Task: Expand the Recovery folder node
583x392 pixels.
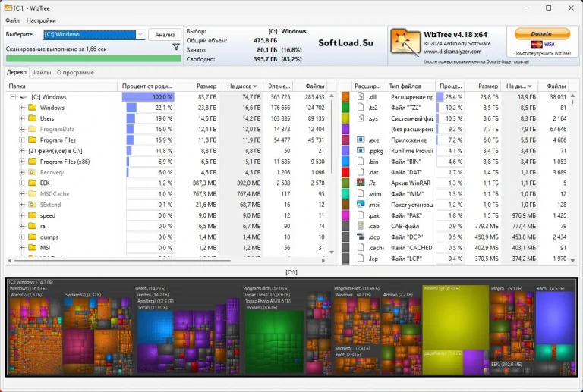Action: click(21, 172)
